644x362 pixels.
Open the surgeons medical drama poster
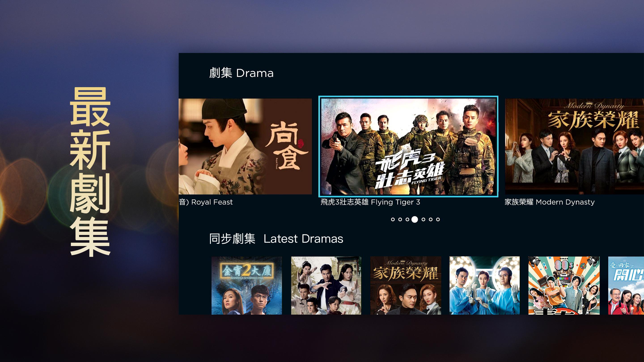pyautogui.click(x=485, y=285)
